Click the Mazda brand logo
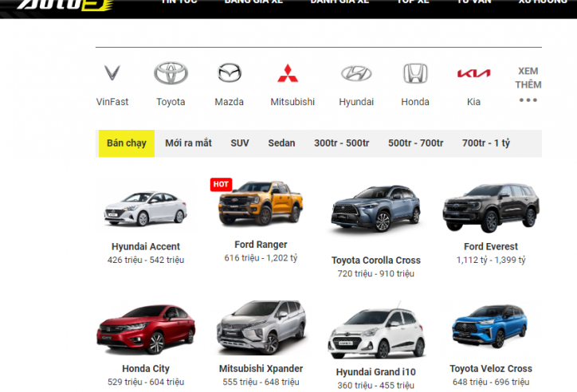Viewport: 577px width, 392px height. click(230, 73)
